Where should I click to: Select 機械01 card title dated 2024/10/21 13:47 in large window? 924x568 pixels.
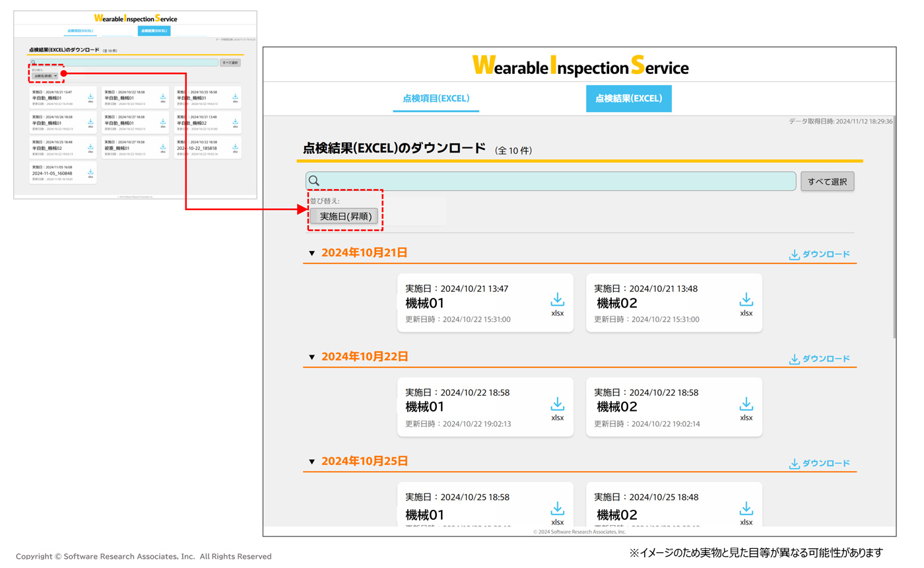tap(424, 303)
